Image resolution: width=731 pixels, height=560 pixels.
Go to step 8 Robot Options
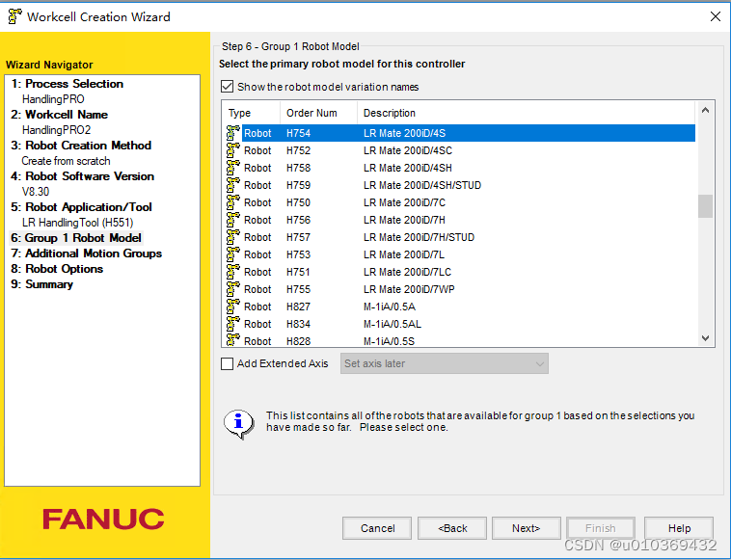[x=57, y=269]
